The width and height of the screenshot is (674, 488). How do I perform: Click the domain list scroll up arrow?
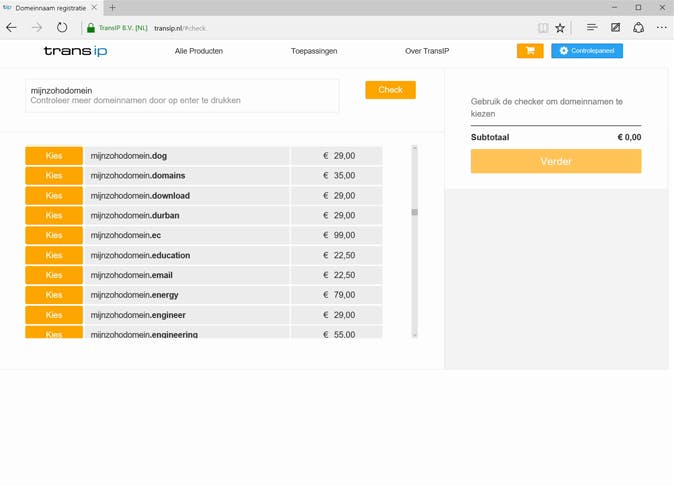(x=414, y=148)
